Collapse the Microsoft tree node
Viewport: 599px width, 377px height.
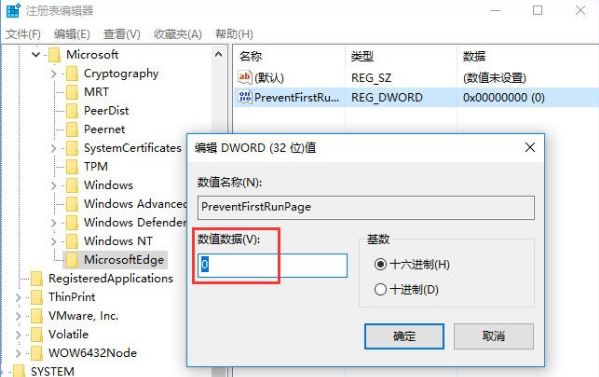point(36,55)
